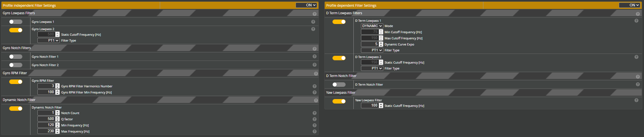Click help icon for D Term Lowpass 2
644x137 pixels.
[636, 57]
